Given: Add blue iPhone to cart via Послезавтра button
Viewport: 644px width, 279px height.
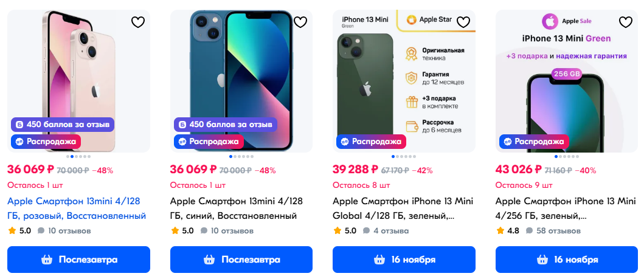Looking at the screenshot, I should coord(241,260).
